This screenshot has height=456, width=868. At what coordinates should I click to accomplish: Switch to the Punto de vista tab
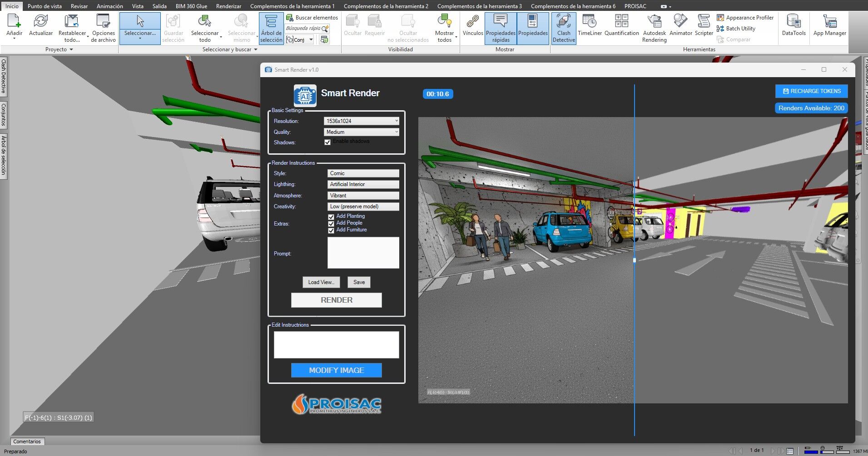click(x=45, y=6)
